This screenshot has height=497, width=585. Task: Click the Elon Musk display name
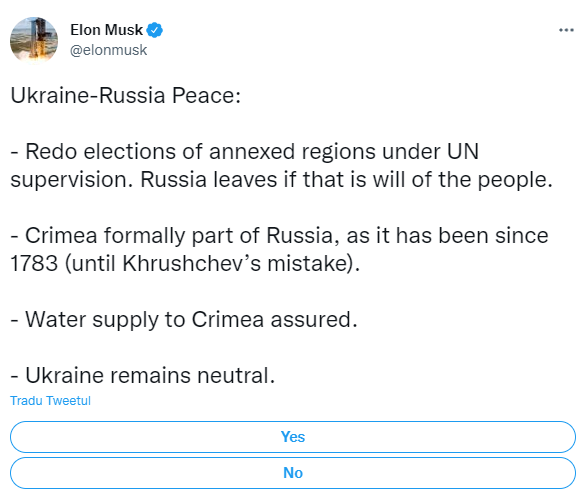[x=106, y=30]
